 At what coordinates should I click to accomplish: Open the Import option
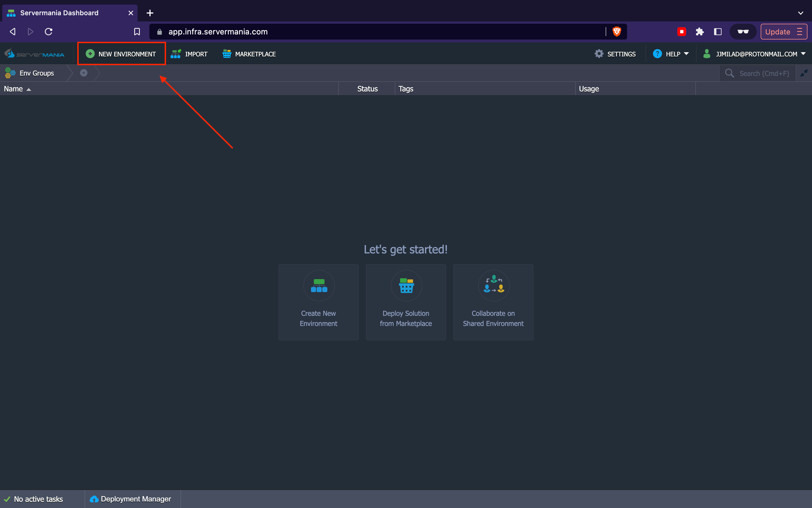[189, 54]
